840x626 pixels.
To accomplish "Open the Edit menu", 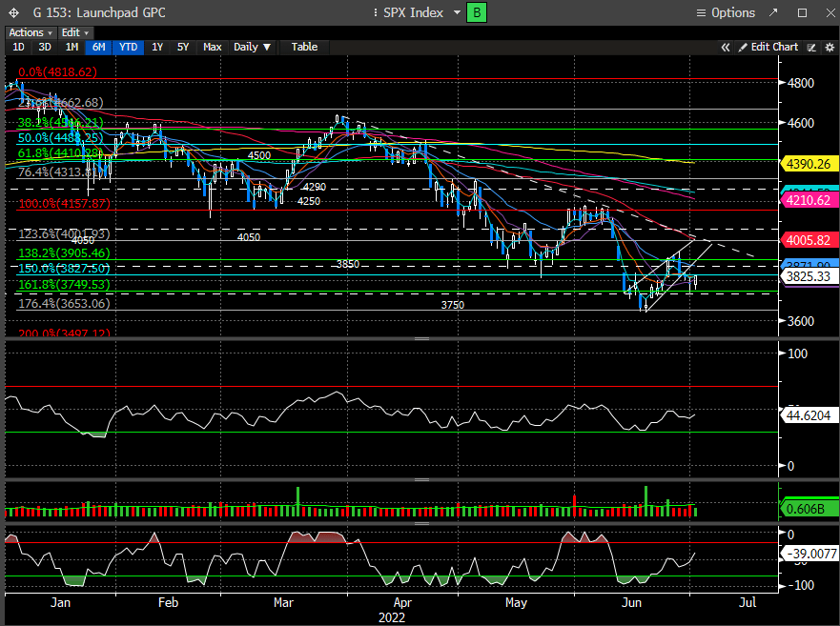I will click(x=72, y=32).
